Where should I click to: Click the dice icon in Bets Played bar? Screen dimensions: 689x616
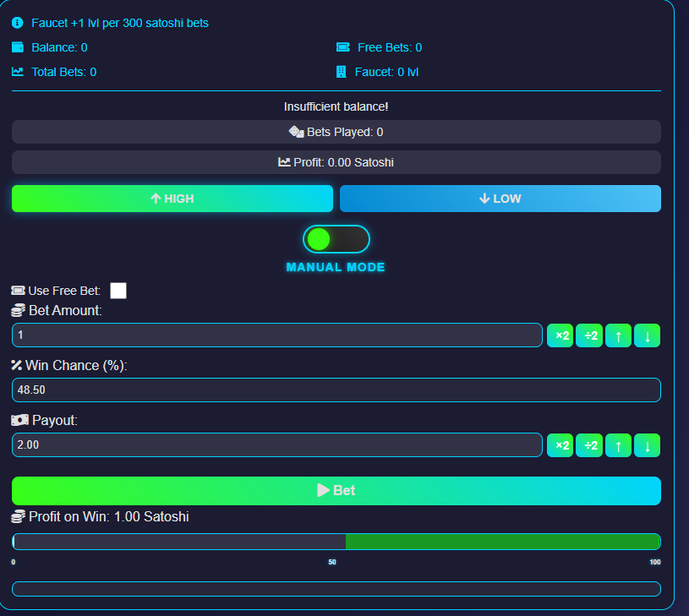tap(296, 132)
